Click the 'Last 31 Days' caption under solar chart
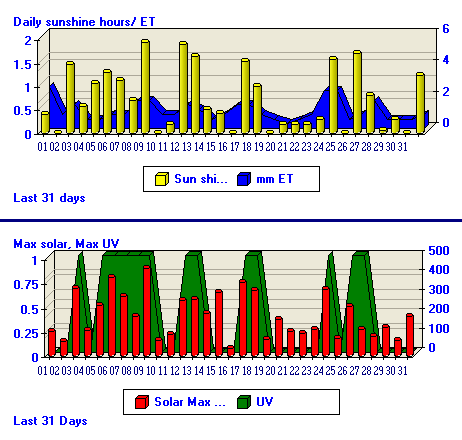The image size is (462, 440). [50, 421]
